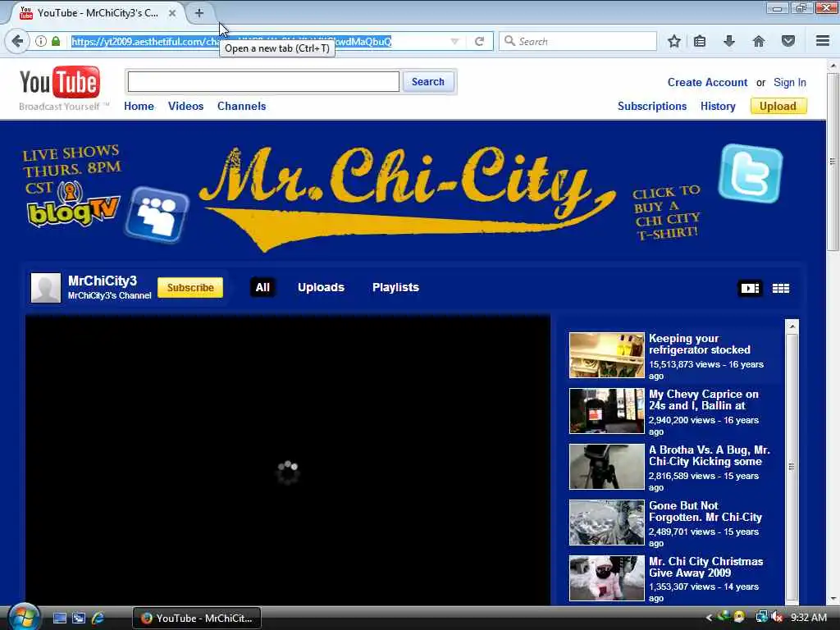
Task: Click inside the YouTube search field
Action: click(x=263, y=82)
